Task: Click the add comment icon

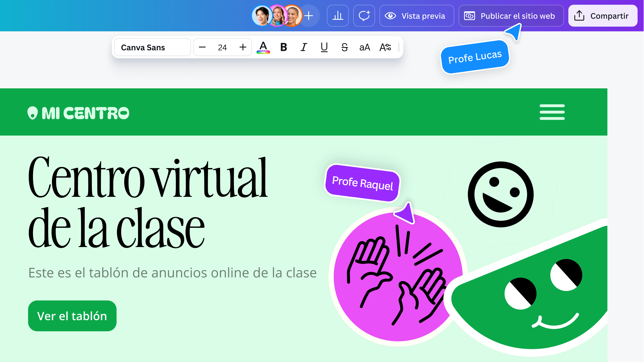Action: tap(364, 16)
